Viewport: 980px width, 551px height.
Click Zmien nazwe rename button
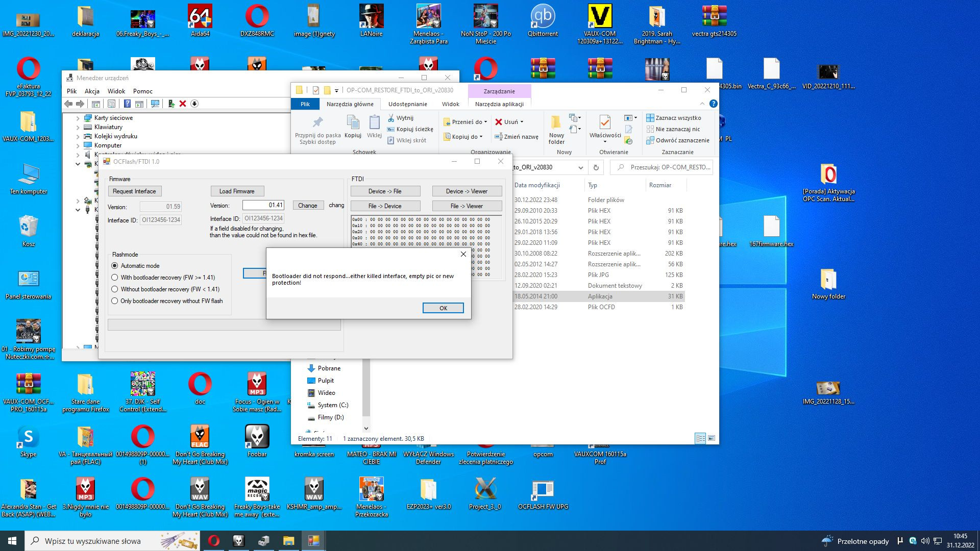click(516, 136)
